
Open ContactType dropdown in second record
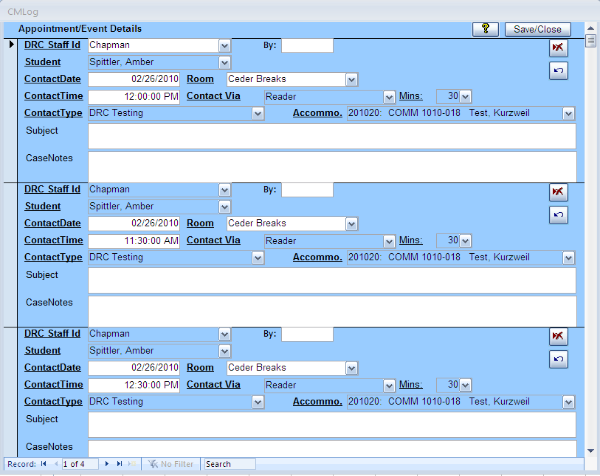pyautogui.click(x=258, y=258)
